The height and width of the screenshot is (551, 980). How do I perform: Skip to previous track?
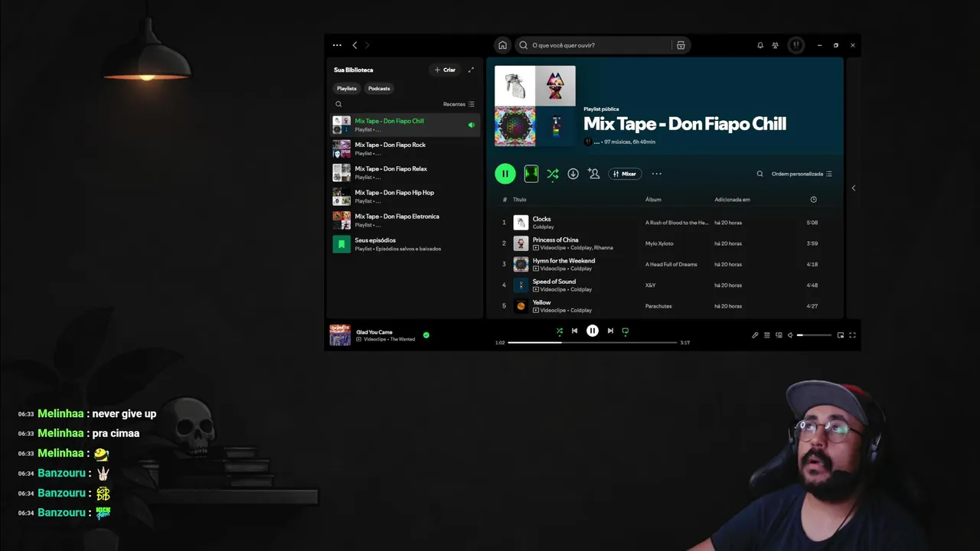(574, 331)
